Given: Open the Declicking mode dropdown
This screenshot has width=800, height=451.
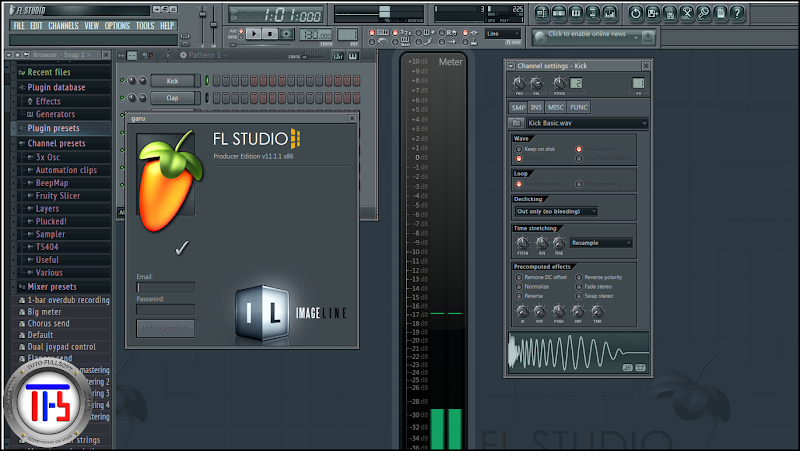Looking at the screenshot, I should point(557,211).
